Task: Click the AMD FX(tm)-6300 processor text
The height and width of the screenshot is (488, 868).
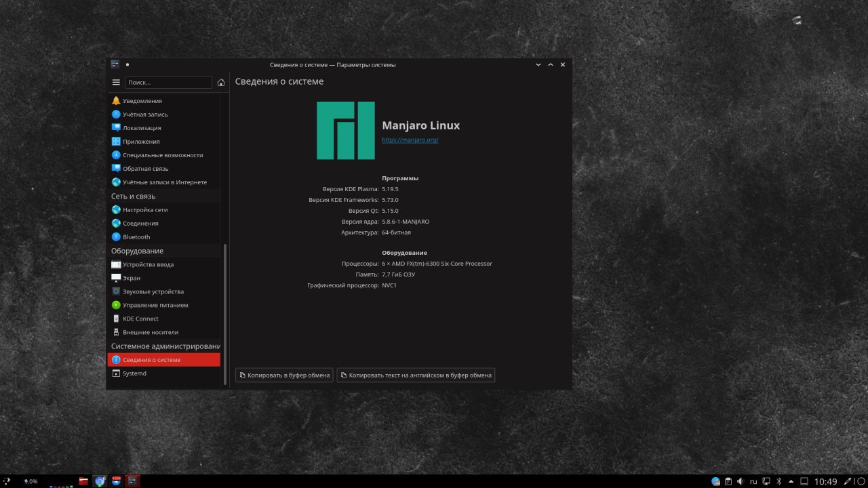Action: (437, 264)
